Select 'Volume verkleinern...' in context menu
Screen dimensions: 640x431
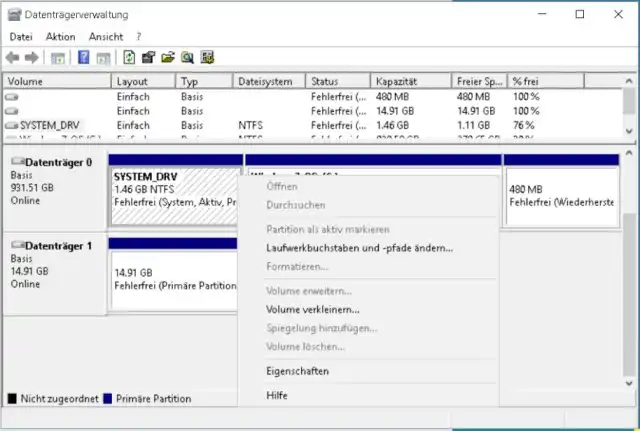point(312,309)
